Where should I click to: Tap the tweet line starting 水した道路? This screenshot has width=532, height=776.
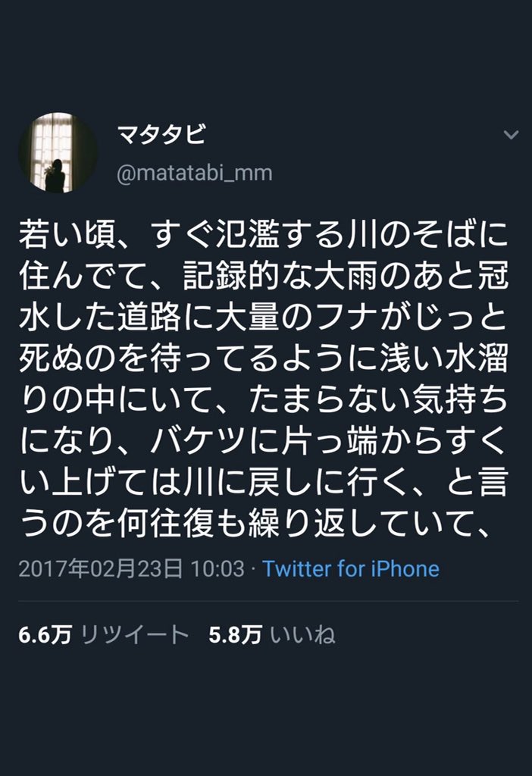point(264,318)
